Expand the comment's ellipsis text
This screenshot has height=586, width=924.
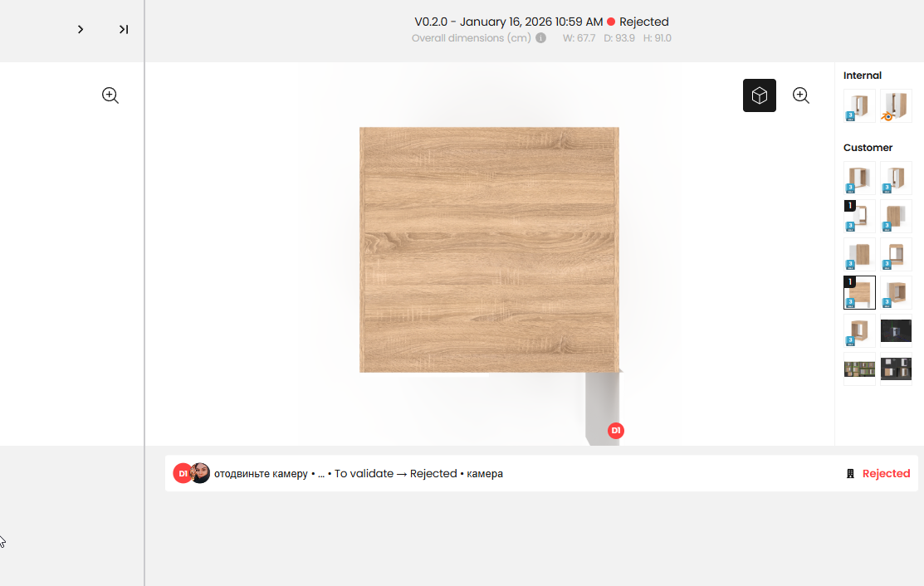click(321, 474)
